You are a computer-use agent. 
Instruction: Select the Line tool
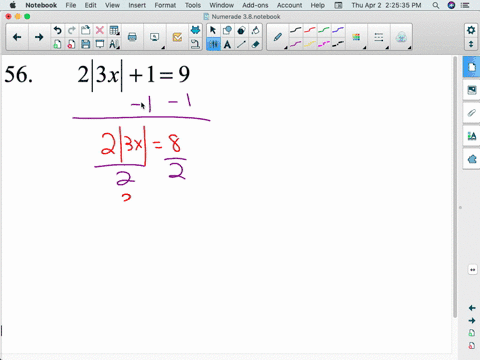point(241,44)
